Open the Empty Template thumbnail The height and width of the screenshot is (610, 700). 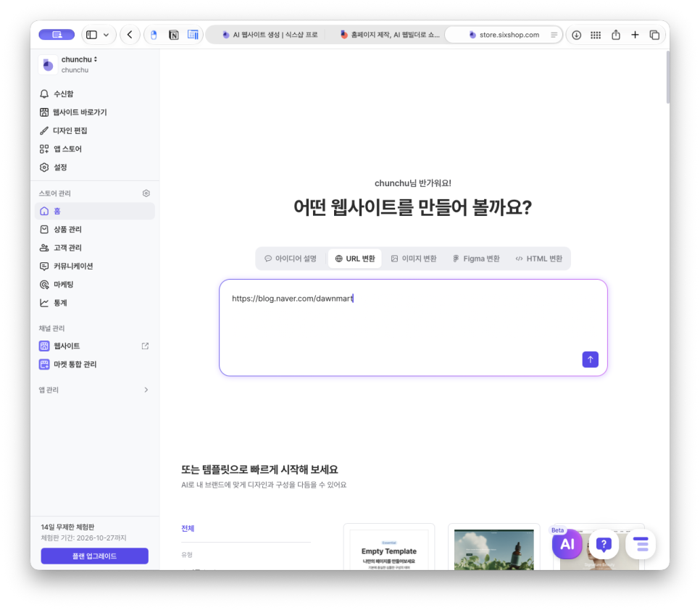389,548
